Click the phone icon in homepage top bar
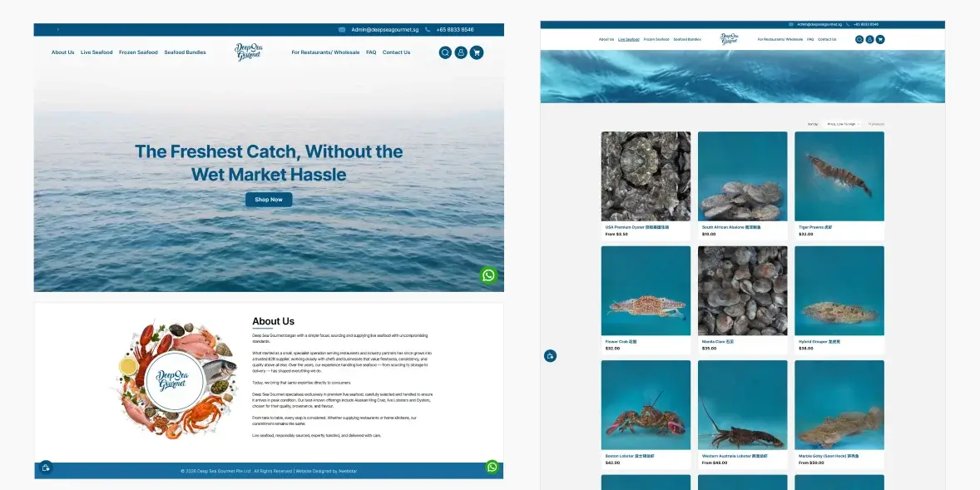The height and width of the screenshot is (490, 980). point(428,29)
